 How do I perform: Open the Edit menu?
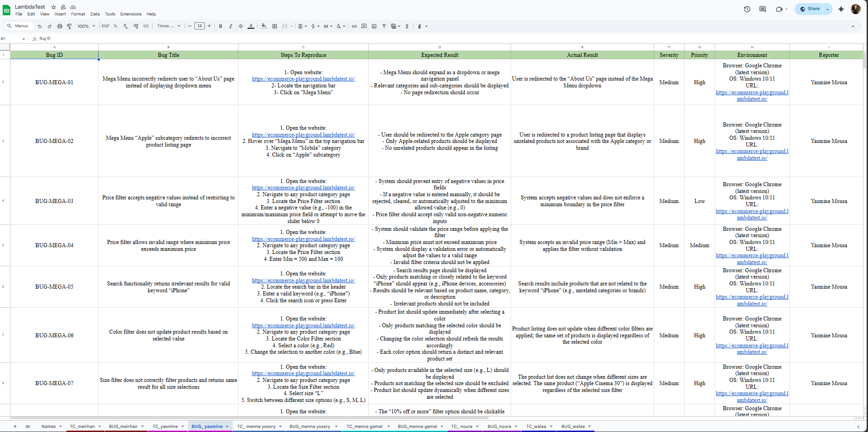31,14
